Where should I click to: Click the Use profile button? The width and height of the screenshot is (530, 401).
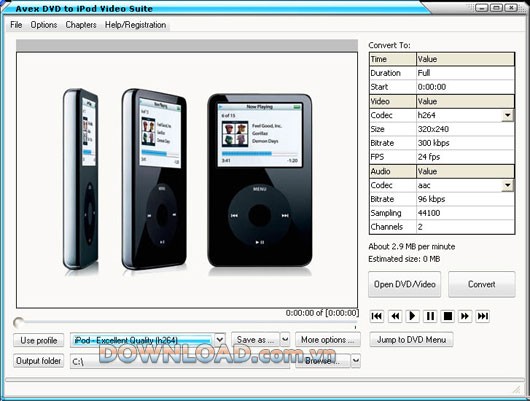[39, 340]
